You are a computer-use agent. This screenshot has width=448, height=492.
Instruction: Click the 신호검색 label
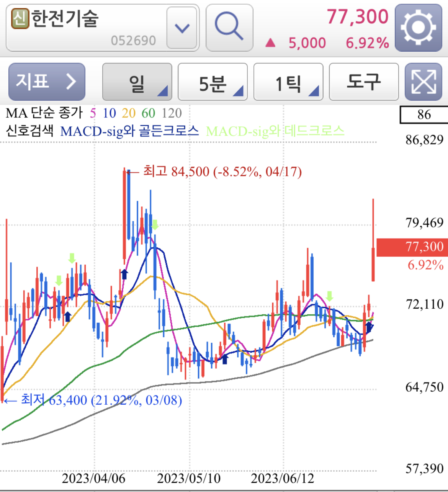tap(29, 131)
